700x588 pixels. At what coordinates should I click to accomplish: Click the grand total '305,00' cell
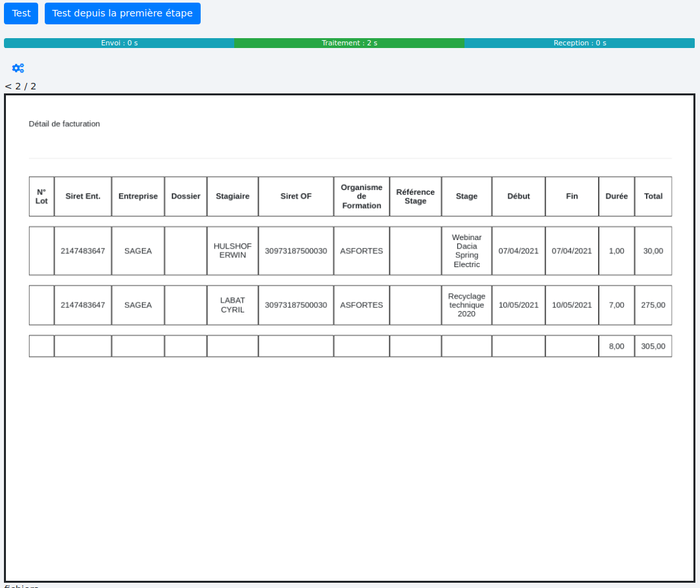coord(653,346)
